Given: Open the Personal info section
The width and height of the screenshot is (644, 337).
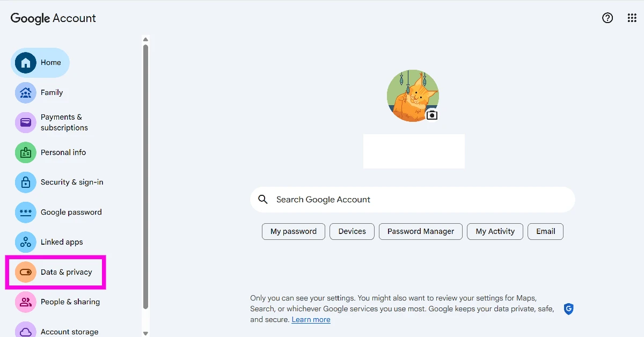Looking at the screenshot, I should 50,152.
